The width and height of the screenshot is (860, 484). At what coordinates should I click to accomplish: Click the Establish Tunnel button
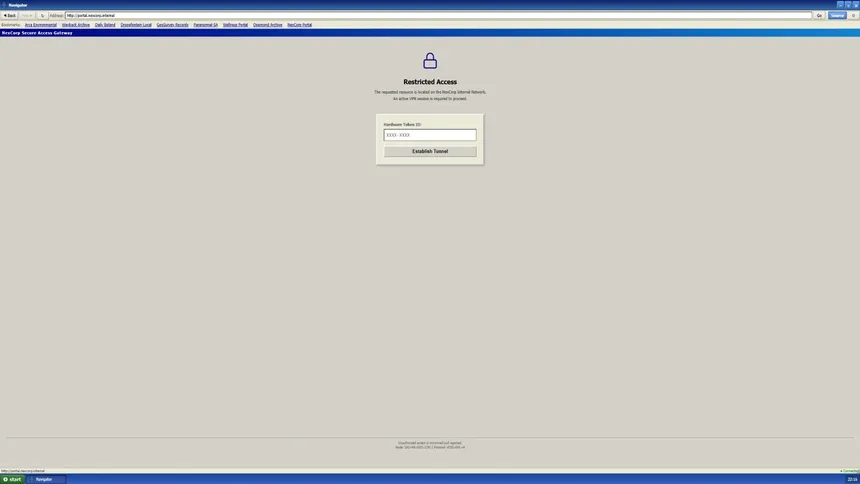point(430,151)
